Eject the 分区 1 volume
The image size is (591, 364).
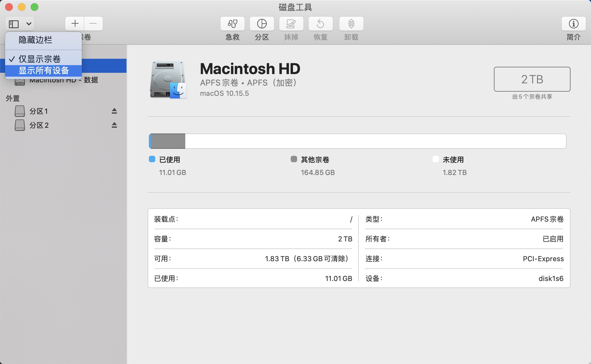click(114, 111)
